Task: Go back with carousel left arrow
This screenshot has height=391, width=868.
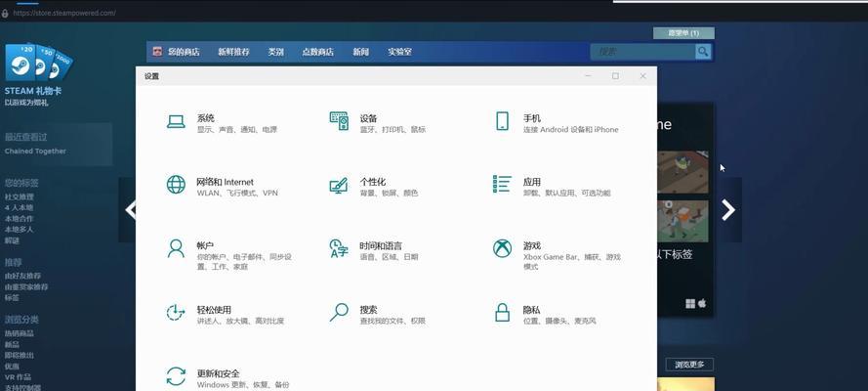Action: (129, 209)
